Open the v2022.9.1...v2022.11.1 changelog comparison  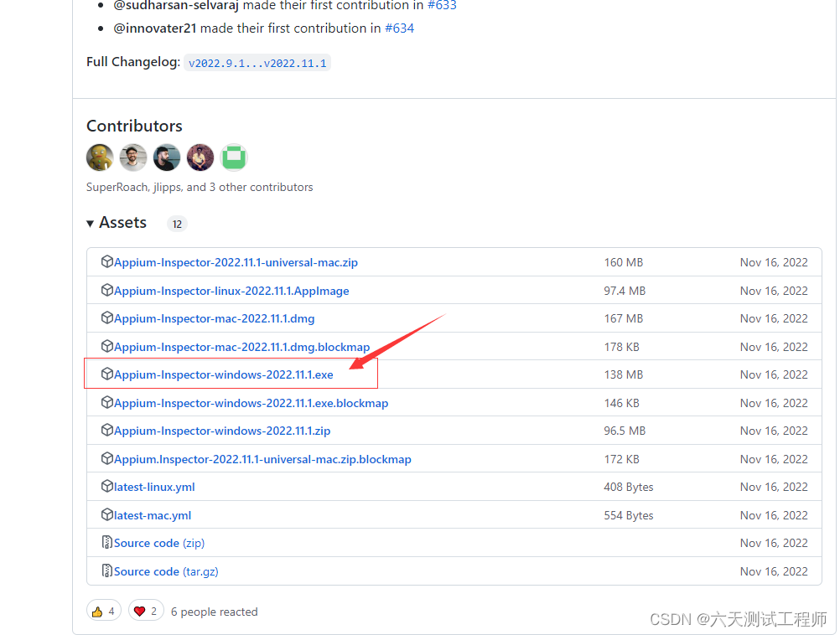pyautogui.click(x=257, y=63)
